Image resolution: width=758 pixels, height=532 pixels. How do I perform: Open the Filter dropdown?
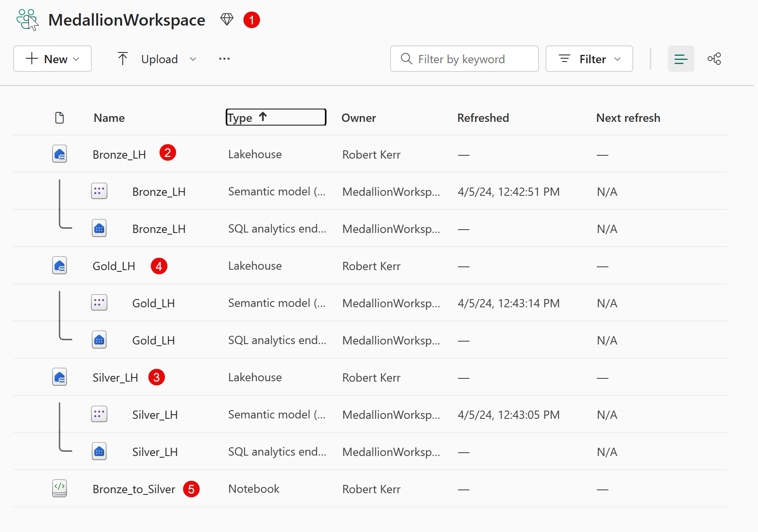[x=589, y=59]
